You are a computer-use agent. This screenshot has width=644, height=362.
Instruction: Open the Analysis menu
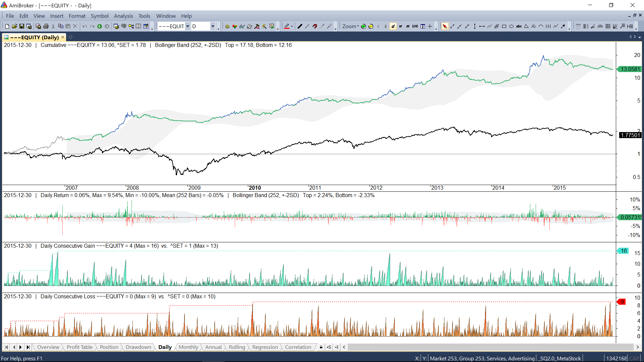(123, 16)
